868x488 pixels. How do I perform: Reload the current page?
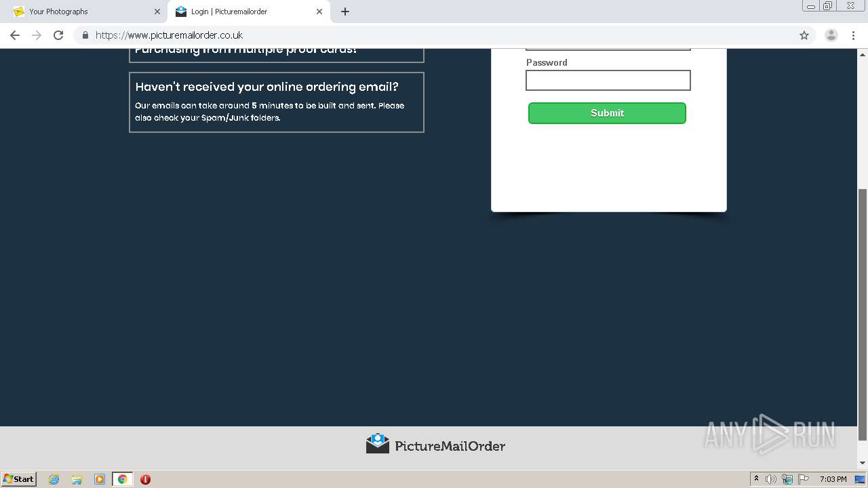(58, 35)
